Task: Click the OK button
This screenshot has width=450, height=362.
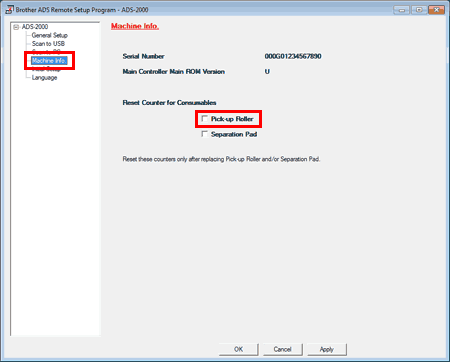Action: pos(238,349)
